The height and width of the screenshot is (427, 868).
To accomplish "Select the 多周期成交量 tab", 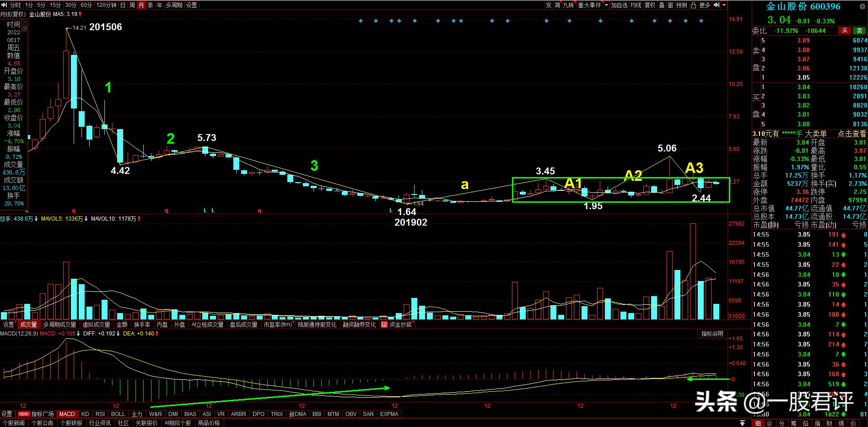I will [59, 324].
